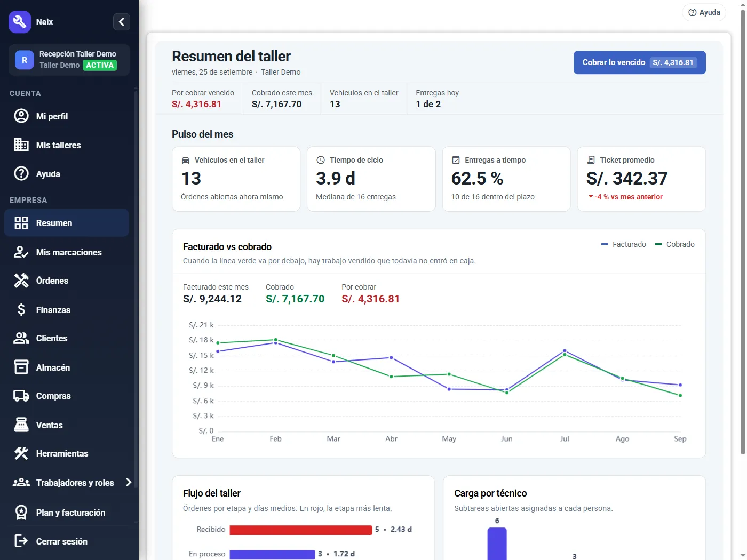
Task: Click the "-4 % vs mes anterior" text
Action: [x=629, y=197]
